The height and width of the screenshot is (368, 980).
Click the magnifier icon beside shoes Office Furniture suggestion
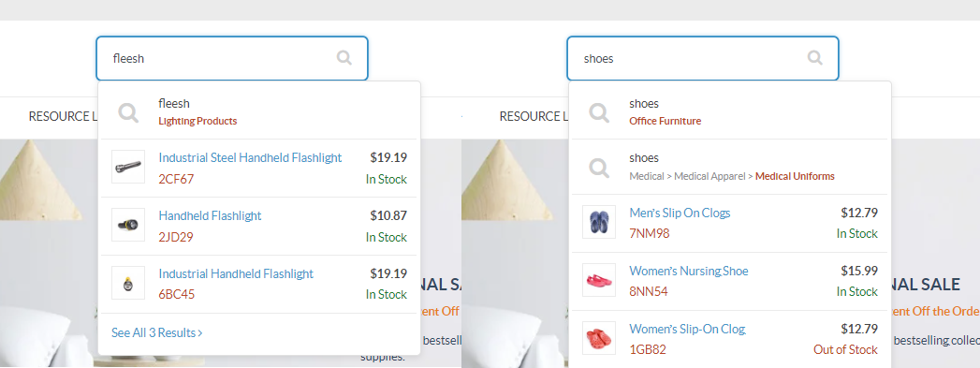[x=599, y=112]
